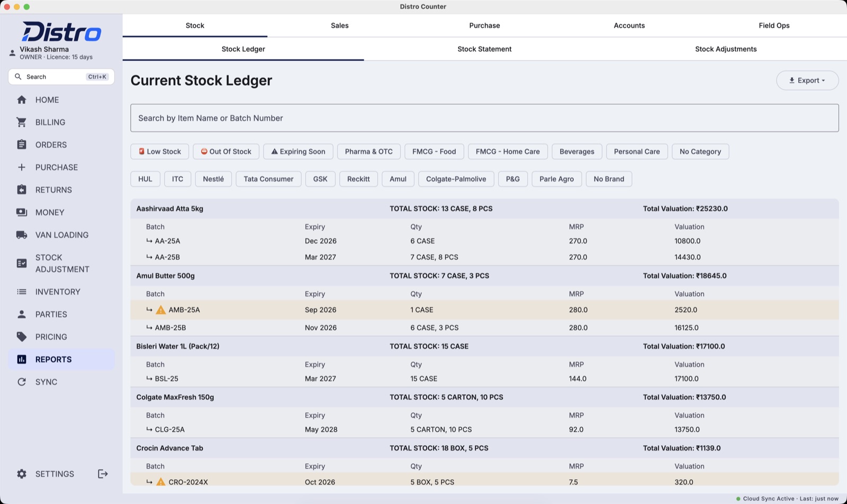Switch to the Sales tab
Viewport: 847px width, 504px height.
point(340,25)
